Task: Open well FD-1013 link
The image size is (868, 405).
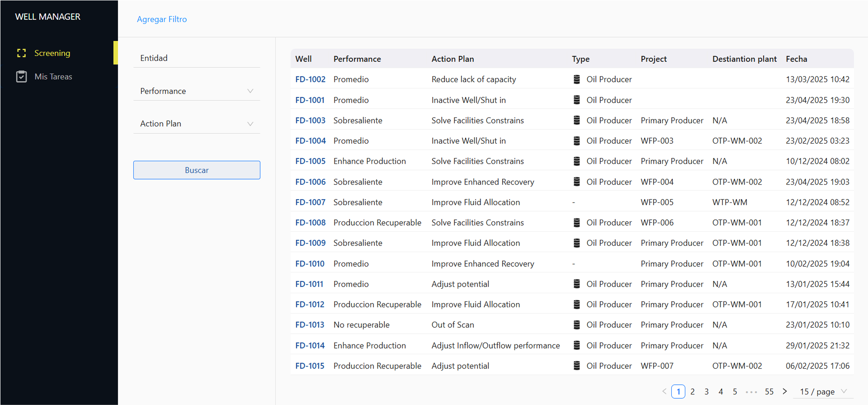Action: pyautogui.click(x=310, y=325)
